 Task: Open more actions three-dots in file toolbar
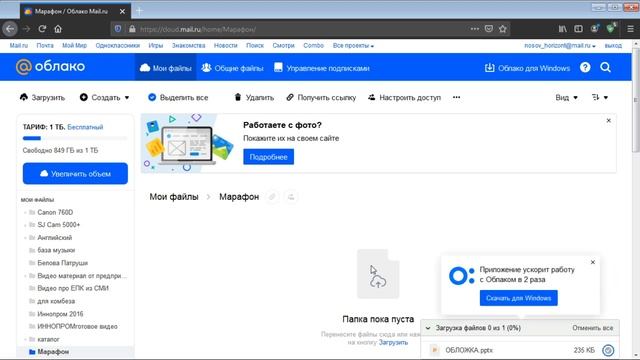point(456,97)
